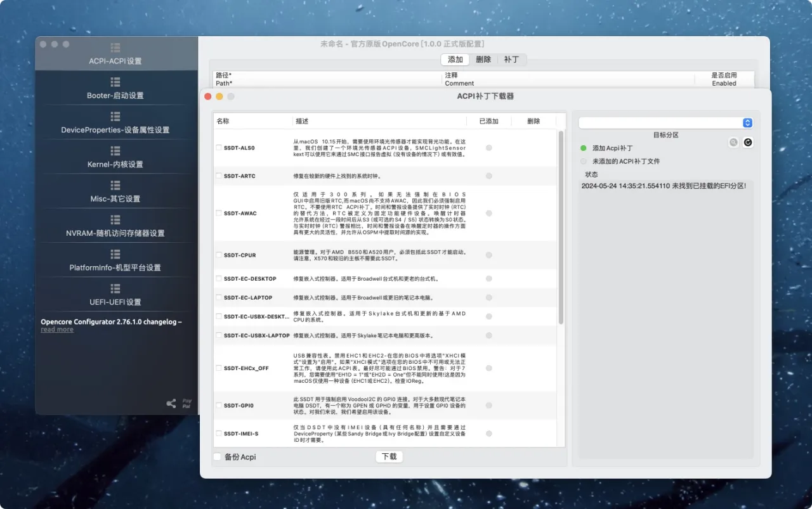Click the 是否启用 Enabled column header
This screenshot has width=812, height=509.
tap(724, 79)
